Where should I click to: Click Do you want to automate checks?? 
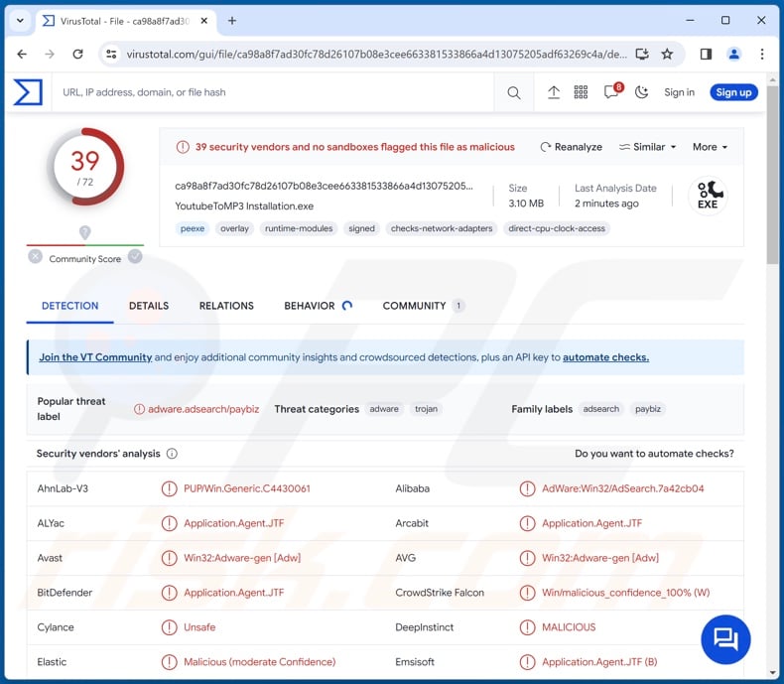point(654,454)
